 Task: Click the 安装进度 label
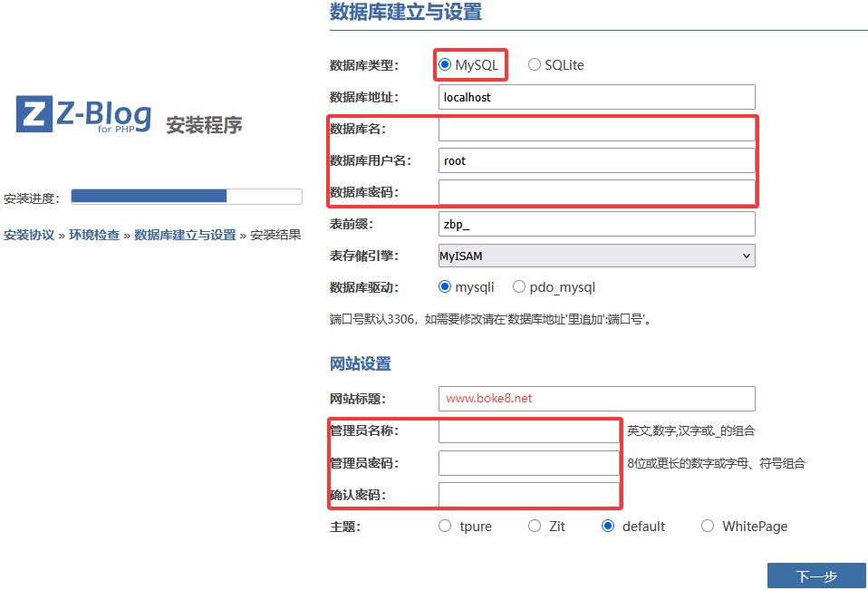coord(32,198)
